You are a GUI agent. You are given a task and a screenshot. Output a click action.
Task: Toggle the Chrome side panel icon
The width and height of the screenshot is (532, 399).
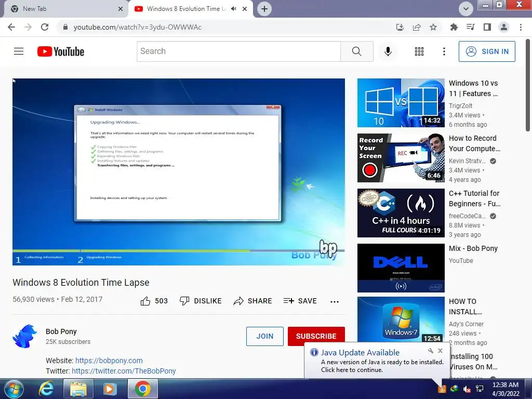pyautogui.click(x=487, y=27)
